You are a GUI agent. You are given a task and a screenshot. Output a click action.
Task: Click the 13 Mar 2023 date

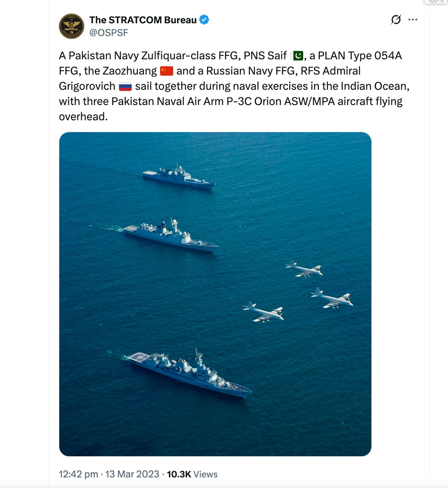(x=132, y=474)
